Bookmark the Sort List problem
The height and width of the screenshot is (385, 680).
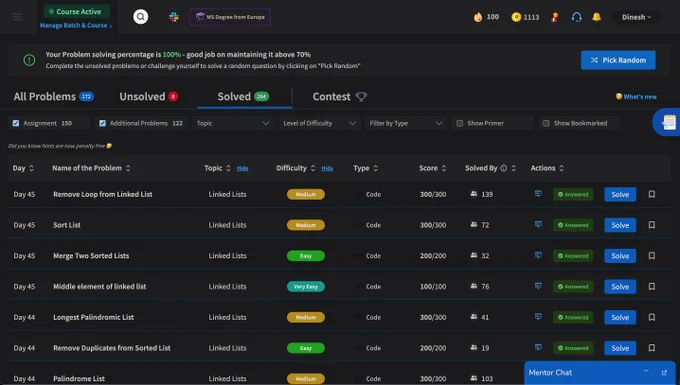(652, 225)
